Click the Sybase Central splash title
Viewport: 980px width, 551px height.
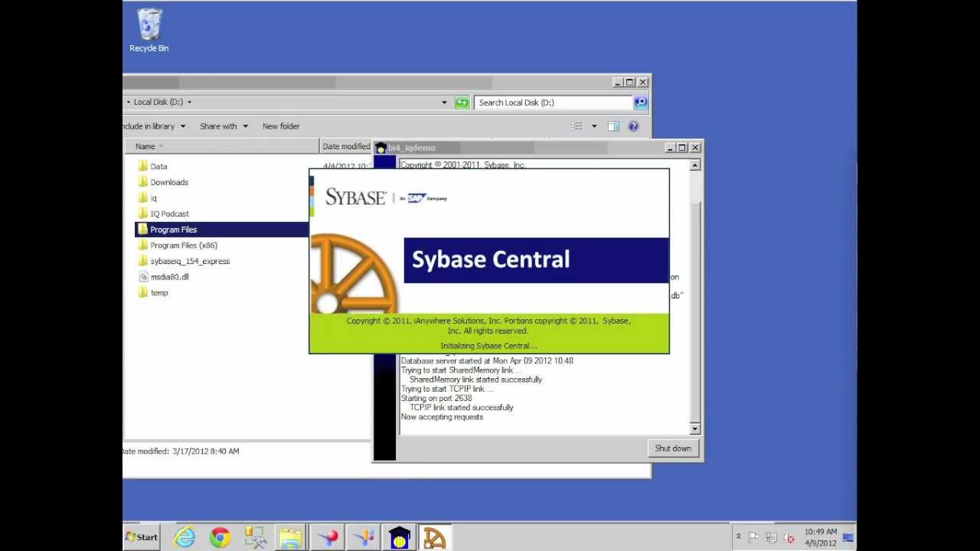point(491,259)
